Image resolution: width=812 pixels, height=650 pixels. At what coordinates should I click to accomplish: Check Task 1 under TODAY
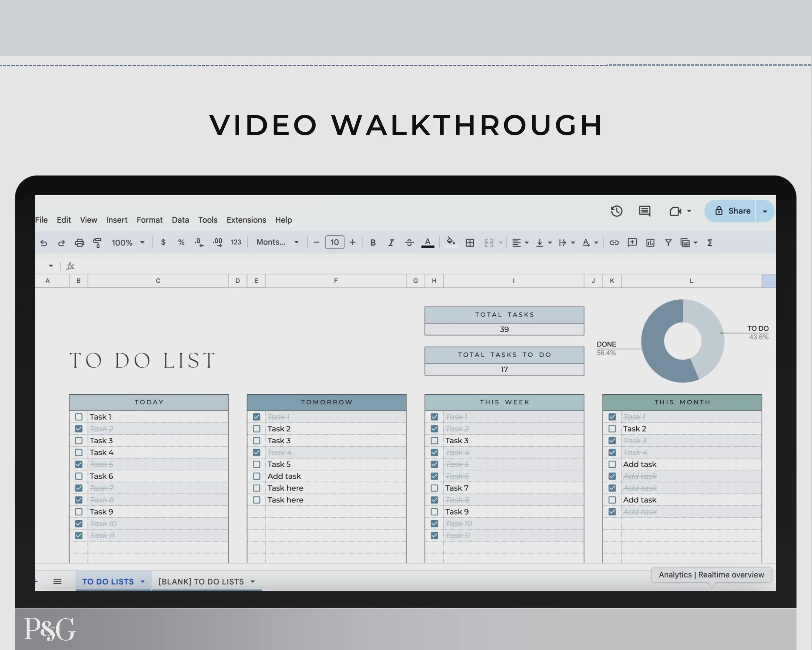pyautogui.click(x=79, y=417)
